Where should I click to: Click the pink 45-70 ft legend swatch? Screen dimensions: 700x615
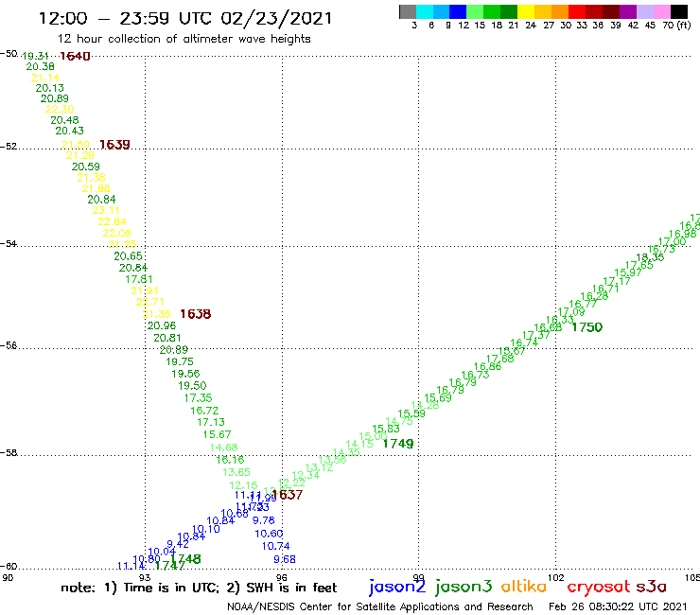coord(661,11)
